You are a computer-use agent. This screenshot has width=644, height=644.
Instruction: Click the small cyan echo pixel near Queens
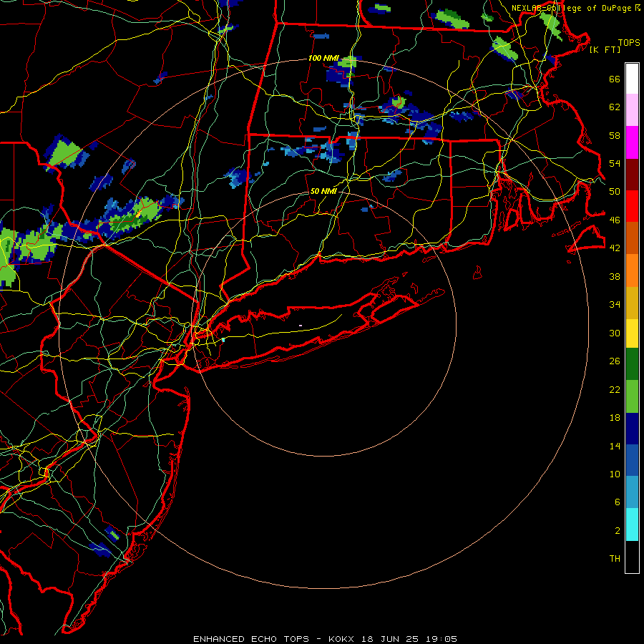(223, 340)
